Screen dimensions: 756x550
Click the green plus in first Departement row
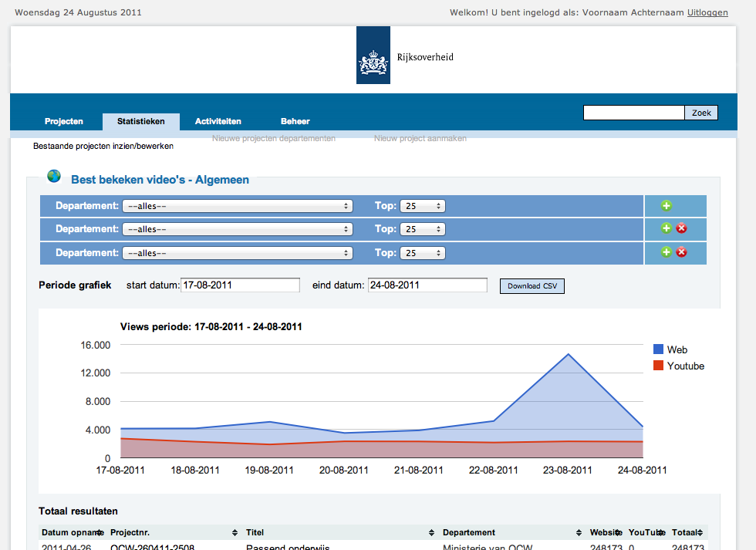coord(667,206)
